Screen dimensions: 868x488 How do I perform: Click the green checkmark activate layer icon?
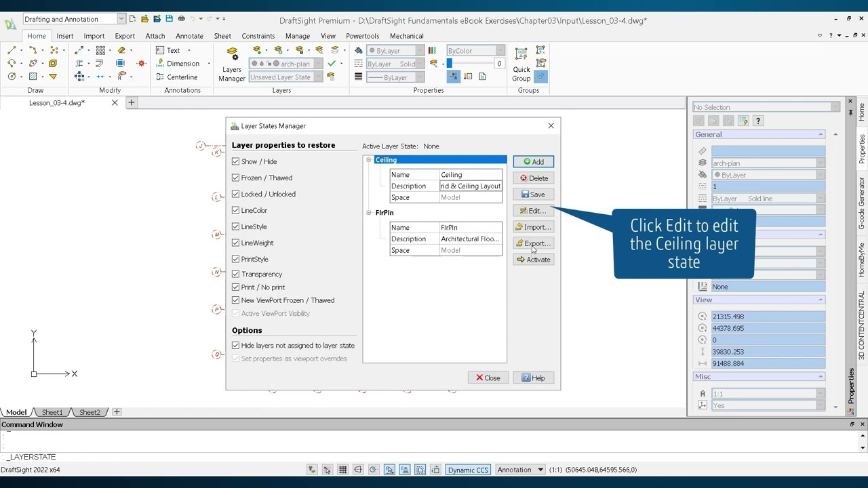point(332,64)
